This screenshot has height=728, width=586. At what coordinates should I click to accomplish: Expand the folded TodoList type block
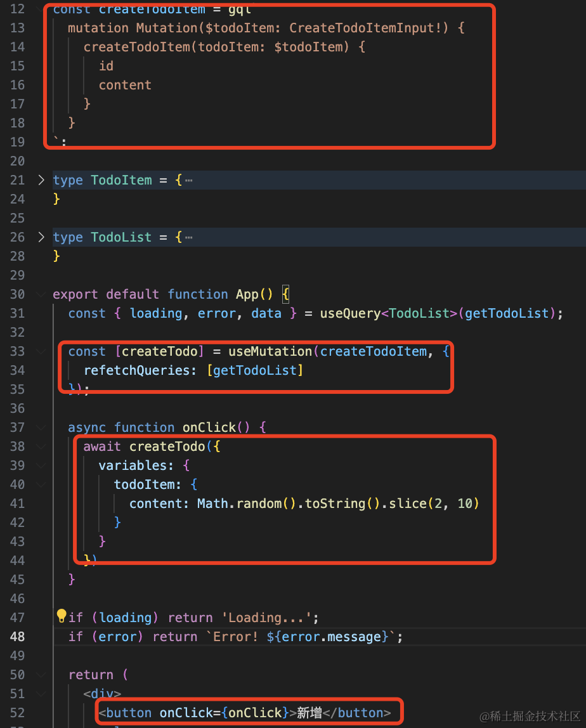(x=41, y=237)
